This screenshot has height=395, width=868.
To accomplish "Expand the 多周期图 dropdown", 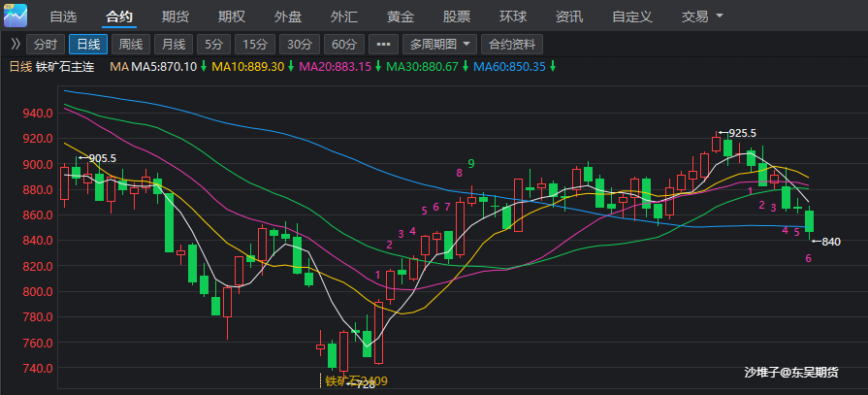I will pyautogui.click(x=439, y=44).
